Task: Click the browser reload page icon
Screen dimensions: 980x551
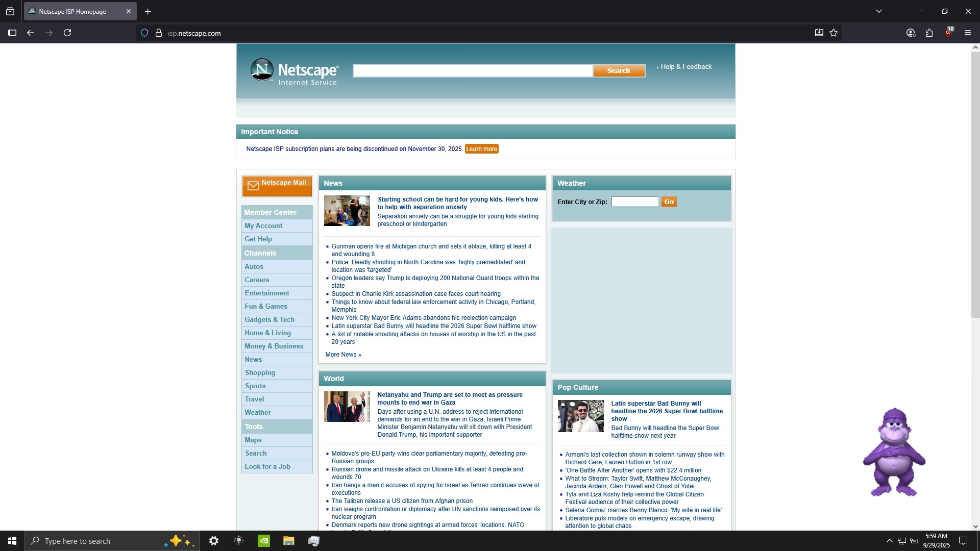Action: [67, 33]
